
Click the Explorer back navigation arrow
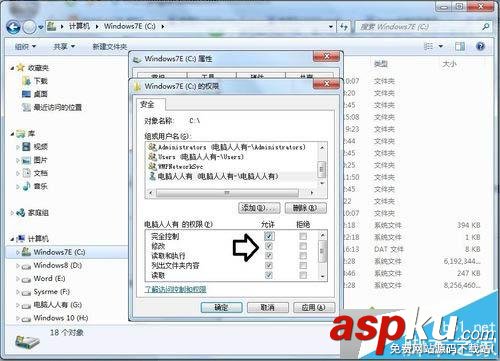(x=13, y=27)
